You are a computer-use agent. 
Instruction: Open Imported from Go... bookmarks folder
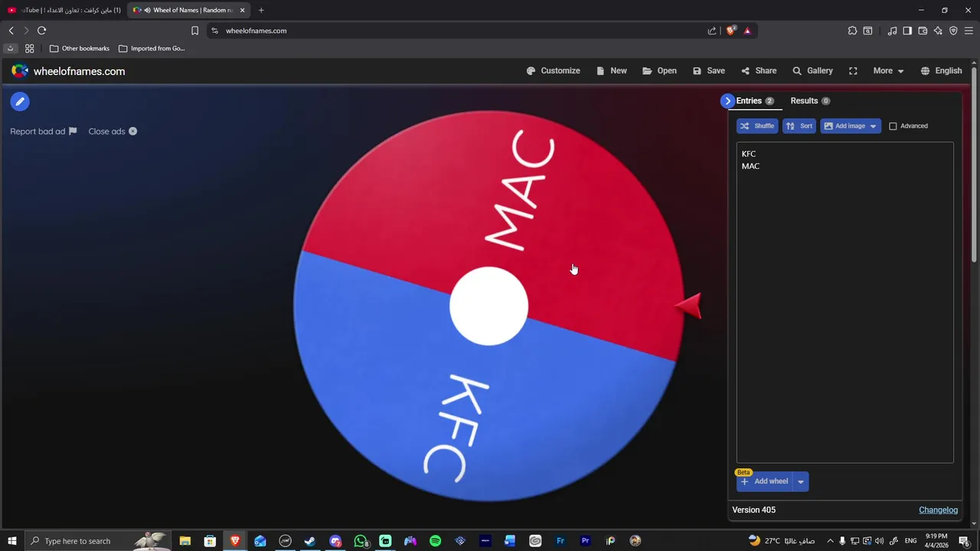(x=152, y=48)
